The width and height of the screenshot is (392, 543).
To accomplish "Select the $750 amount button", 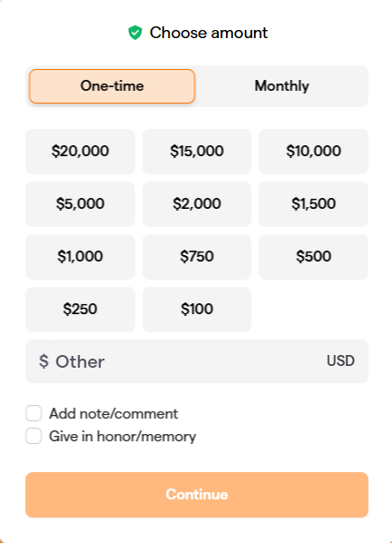I will coord(197,257).
